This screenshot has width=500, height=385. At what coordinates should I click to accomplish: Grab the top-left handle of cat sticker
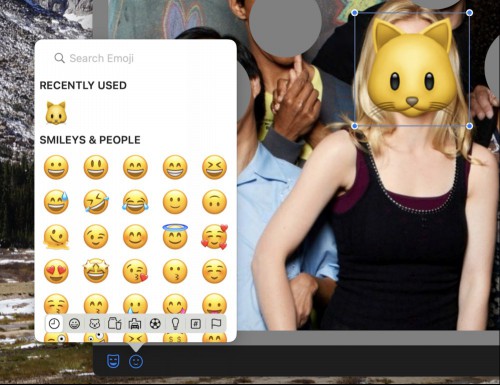(355, 13)
